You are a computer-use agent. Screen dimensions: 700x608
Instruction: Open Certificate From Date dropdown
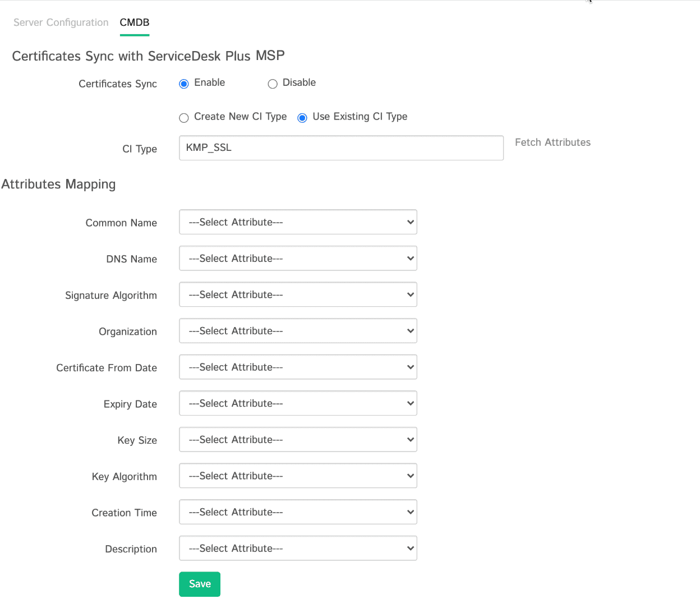click(x=298, y=367)
